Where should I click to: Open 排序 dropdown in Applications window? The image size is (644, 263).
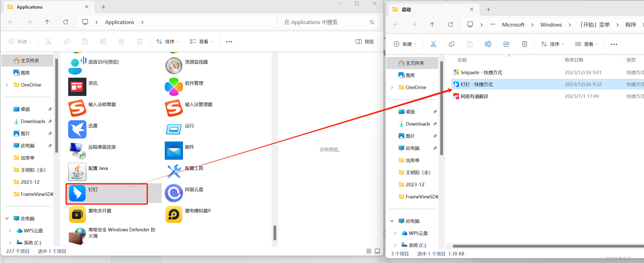pyautogui.click(x=168, y=42)
